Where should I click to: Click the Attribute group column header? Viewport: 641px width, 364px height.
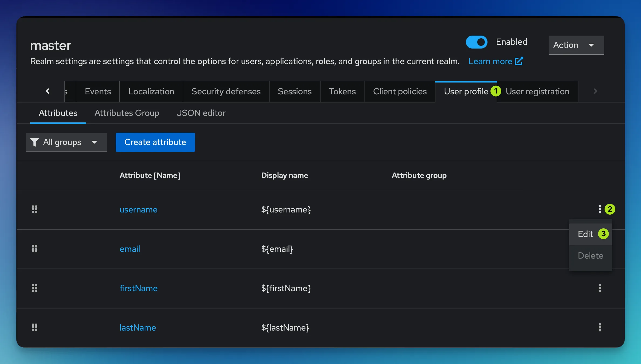419,175
